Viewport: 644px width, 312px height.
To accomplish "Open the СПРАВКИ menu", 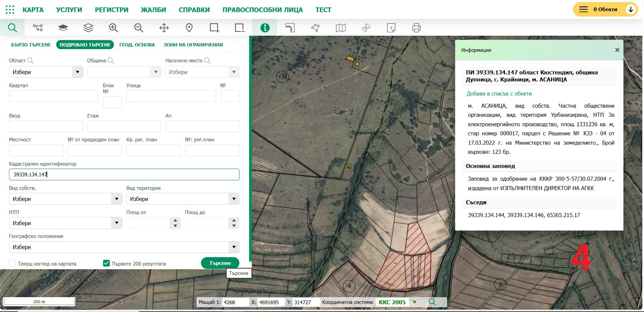I will [x=194, y=10].
